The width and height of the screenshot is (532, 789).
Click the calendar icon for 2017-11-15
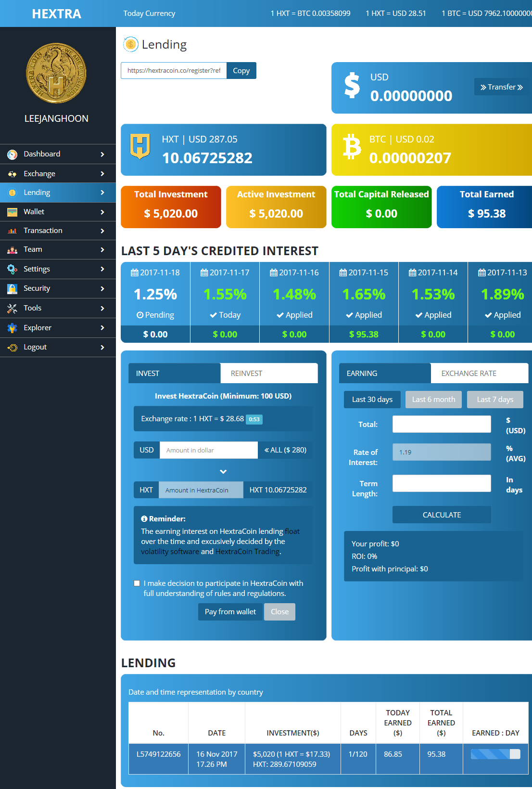pyautogui.click(x=343, y=273)
